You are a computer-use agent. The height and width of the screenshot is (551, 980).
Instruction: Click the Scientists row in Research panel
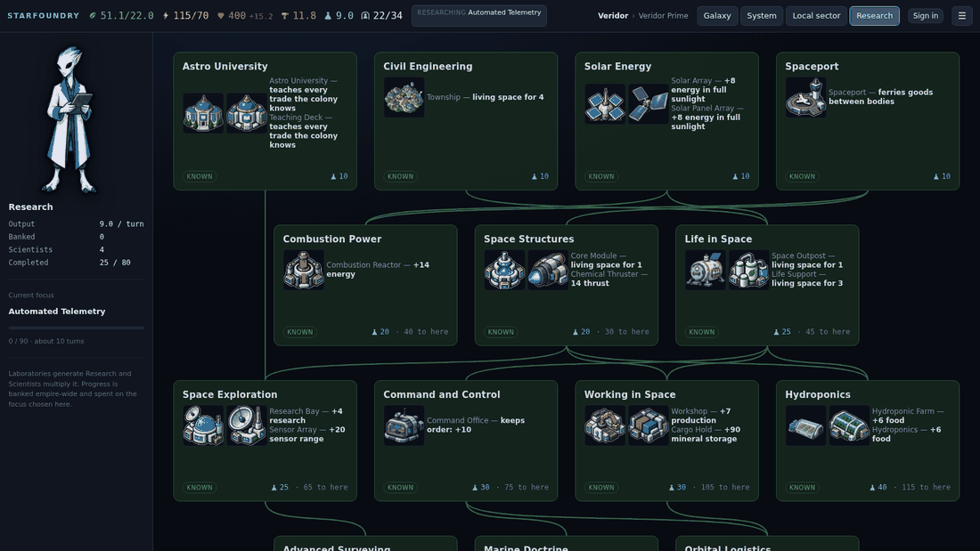coord(77,249)
